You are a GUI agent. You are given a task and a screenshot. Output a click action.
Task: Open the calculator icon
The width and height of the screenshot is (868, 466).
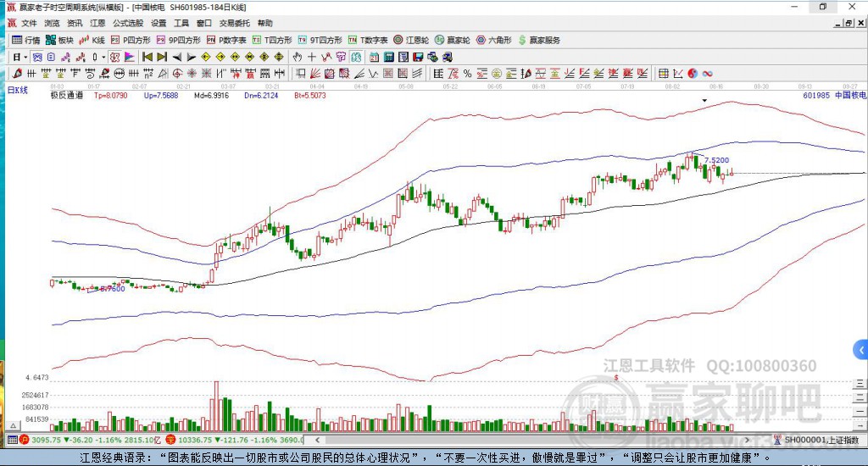pos(388,57)
